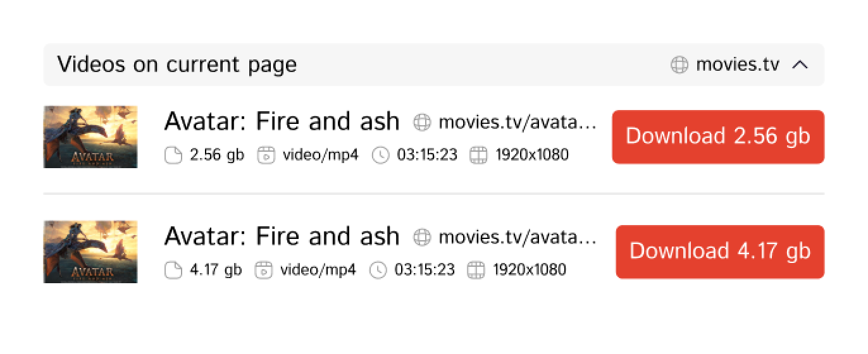Screen dimensions: 868x354
Task: Click the Videos on current page heading
Action: pyautogui.click(x=177, y=64)
